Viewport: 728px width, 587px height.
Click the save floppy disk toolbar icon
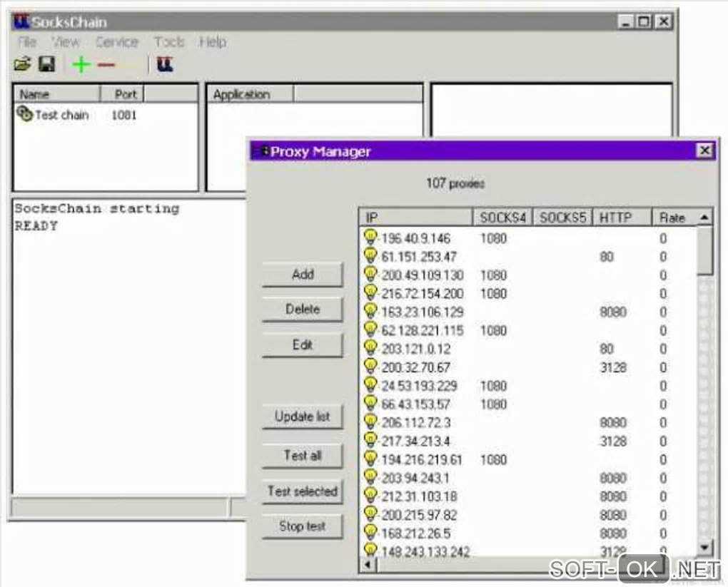coord(46,64)
